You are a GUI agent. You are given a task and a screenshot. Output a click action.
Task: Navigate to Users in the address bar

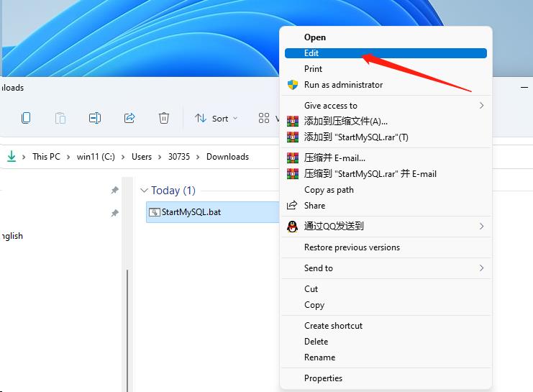(142, 157)
